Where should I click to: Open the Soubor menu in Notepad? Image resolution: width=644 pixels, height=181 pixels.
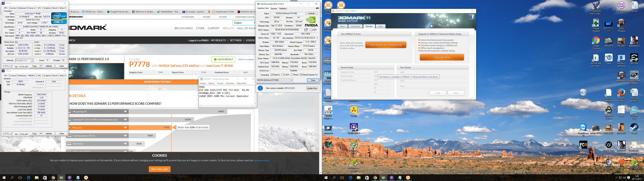[203, 83]
